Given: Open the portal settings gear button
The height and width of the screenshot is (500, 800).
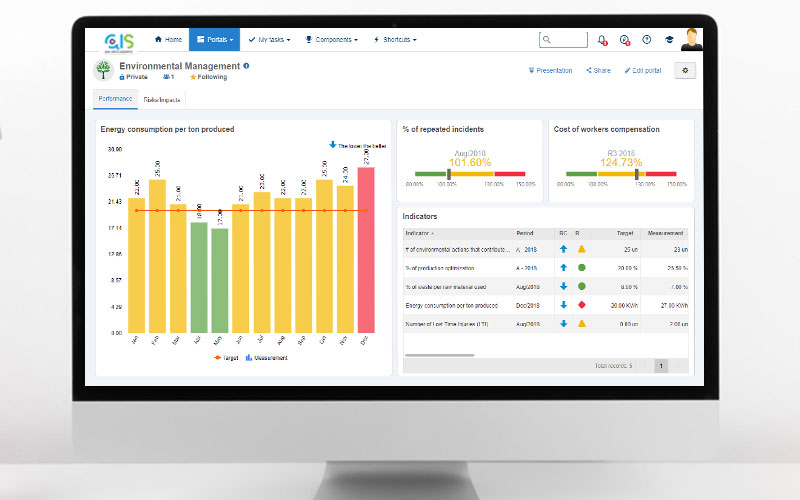Looking at the screenshot, I should [684, 70].
